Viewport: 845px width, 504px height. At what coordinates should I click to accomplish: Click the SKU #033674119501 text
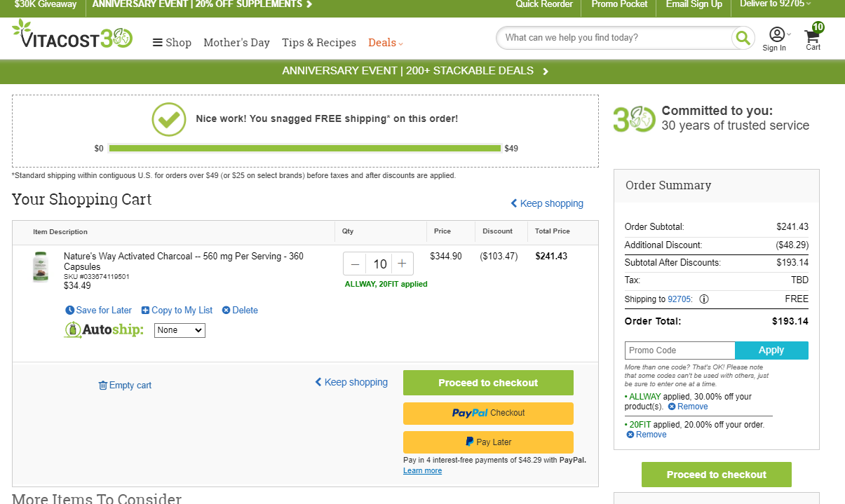[97, 277]
